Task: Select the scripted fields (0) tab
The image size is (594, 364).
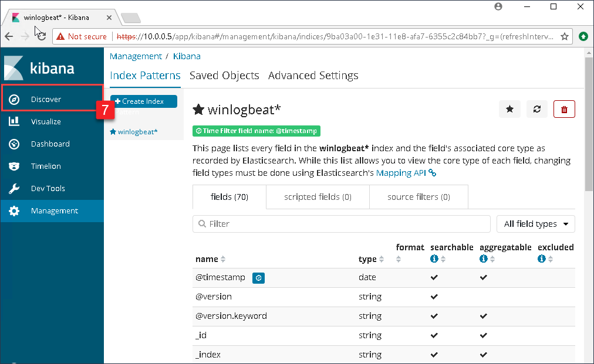Action: tap(318, 197)
